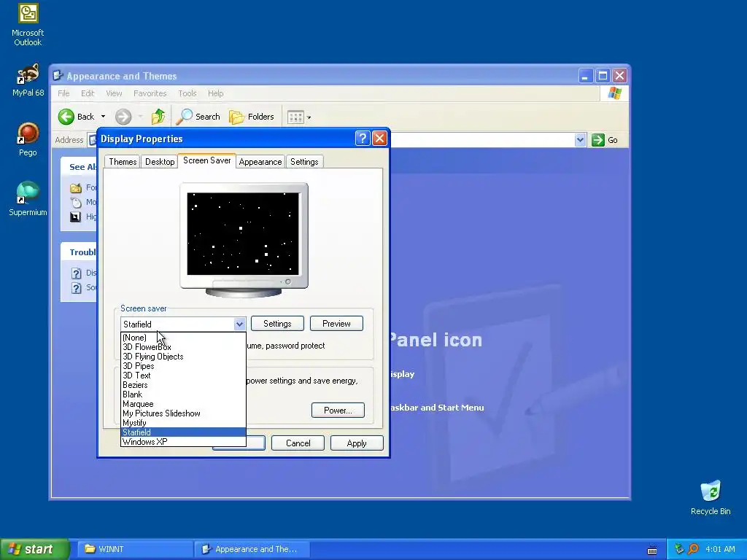Open the Back button history dropdown arrow
The height and width of the screenshot is (560, 747).
[103, 117]
